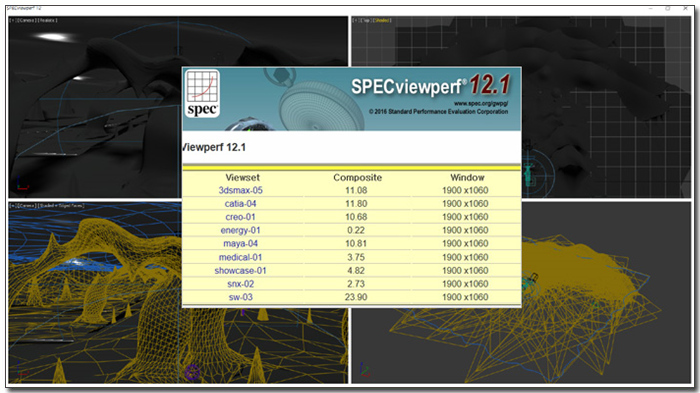Viewport: 700px width, 393px height.
Task: Open energy-01 viewset details
Action: click(x=240, y=230)
